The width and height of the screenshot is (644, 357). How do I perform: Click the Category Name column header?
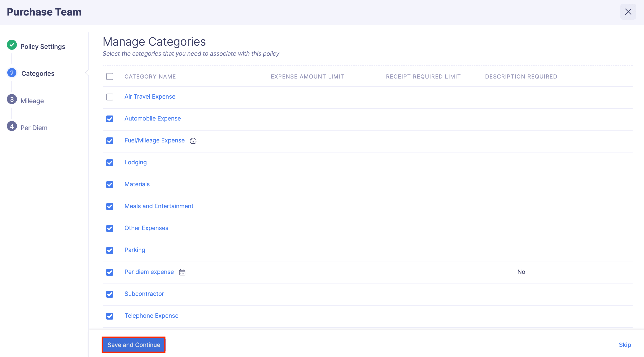(150, 76)
